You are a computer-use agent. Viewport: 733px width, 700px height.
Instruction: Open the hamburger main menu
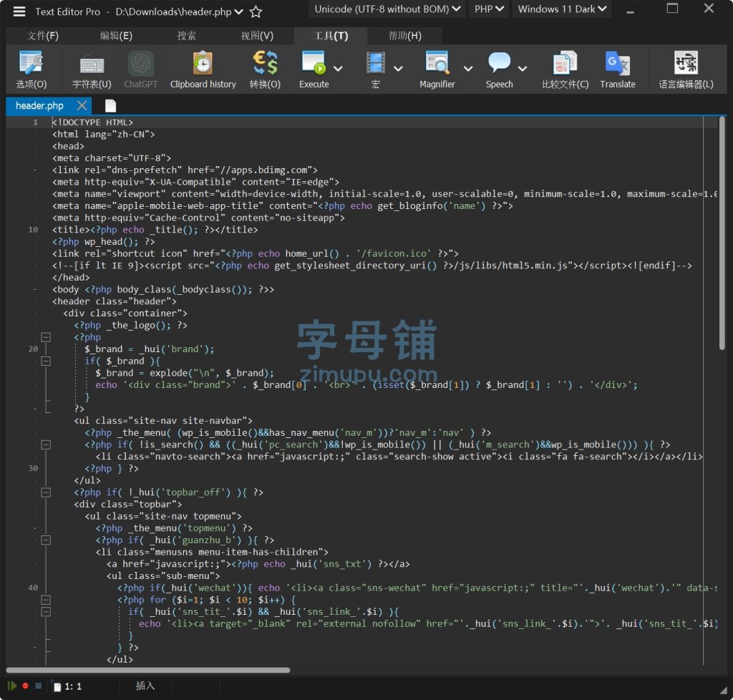tap(19, 11)
